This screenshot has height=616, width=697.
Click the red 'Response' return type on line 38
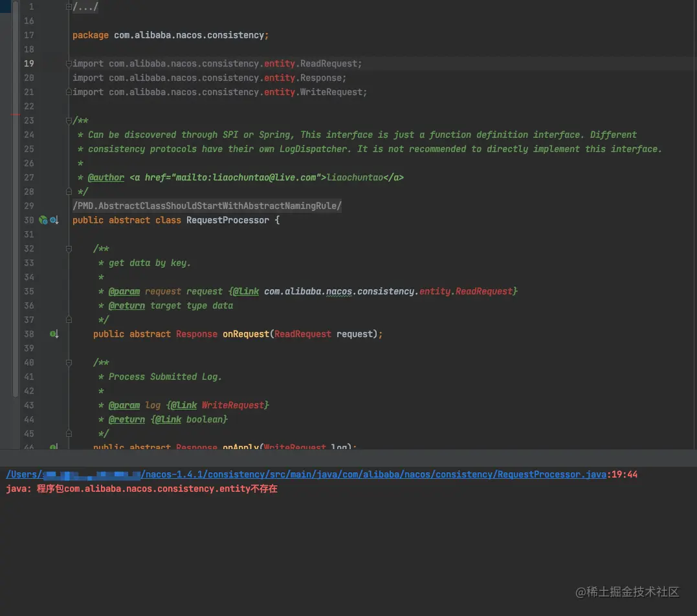pos(197,334)
